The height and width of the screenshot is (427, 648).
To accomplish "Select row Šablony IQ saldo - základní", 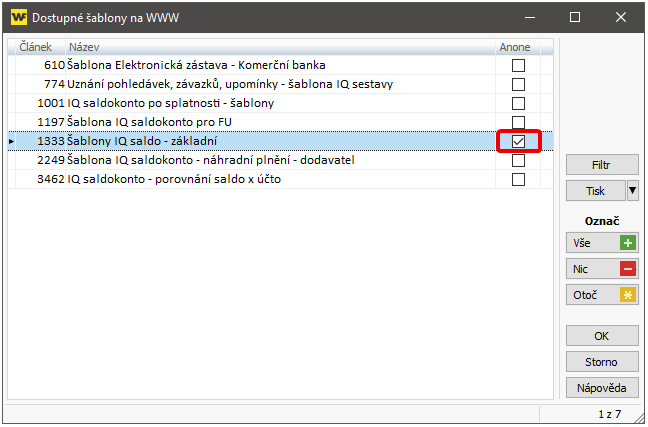I will pos(280,141).
